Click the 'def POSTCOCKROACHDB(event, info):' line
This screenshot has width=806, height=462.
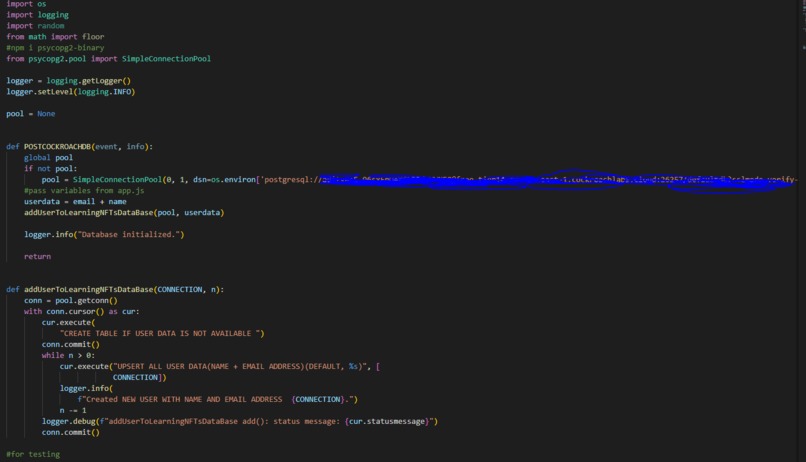(79, 146)
